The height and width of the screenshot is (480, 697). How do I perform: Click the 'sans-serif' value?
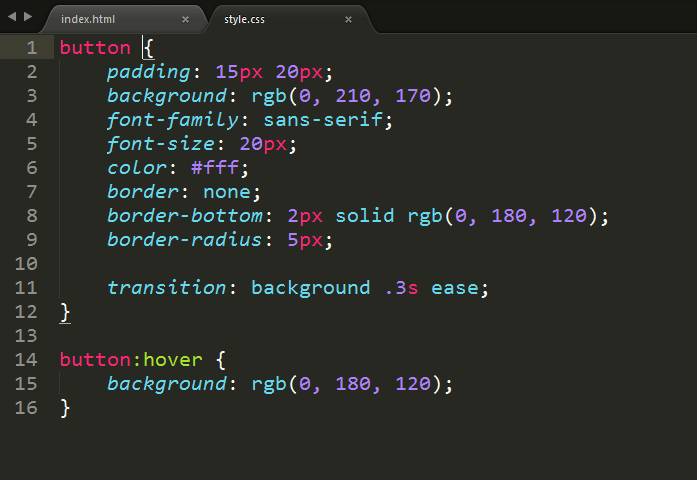pyautogui.click(x=323, y=120)
